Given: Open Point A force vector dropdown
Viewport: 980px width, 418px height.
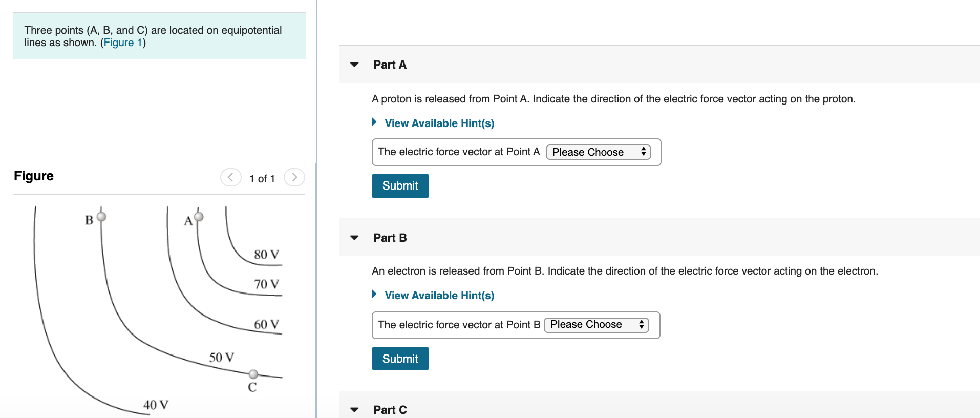Looking at the screenshot, I should (x=598, y=152).
